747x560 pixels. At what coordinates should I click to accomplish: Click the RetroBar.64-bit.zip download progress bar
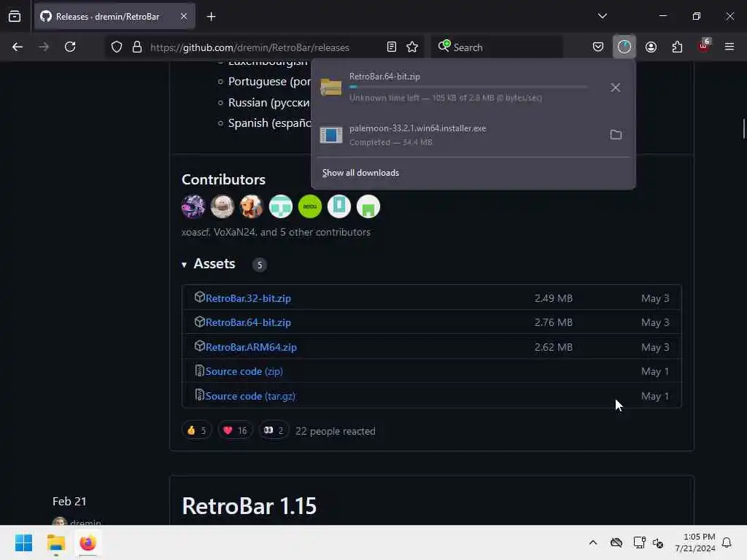click(x=468, y=87)
